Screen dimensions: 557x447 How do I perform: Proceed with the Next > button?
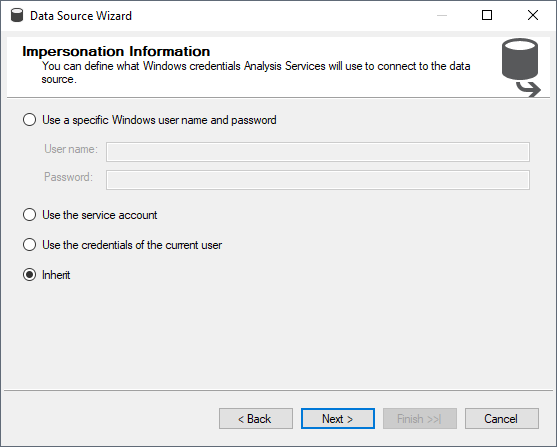tap(338, 419)
